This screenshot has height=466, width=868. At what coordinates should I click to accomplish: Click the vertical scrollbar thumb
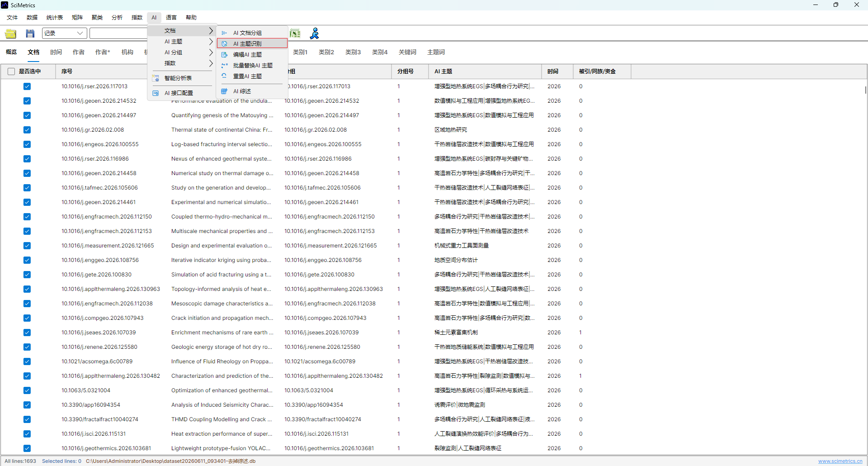pyautogui.click(x=865, y=90)
